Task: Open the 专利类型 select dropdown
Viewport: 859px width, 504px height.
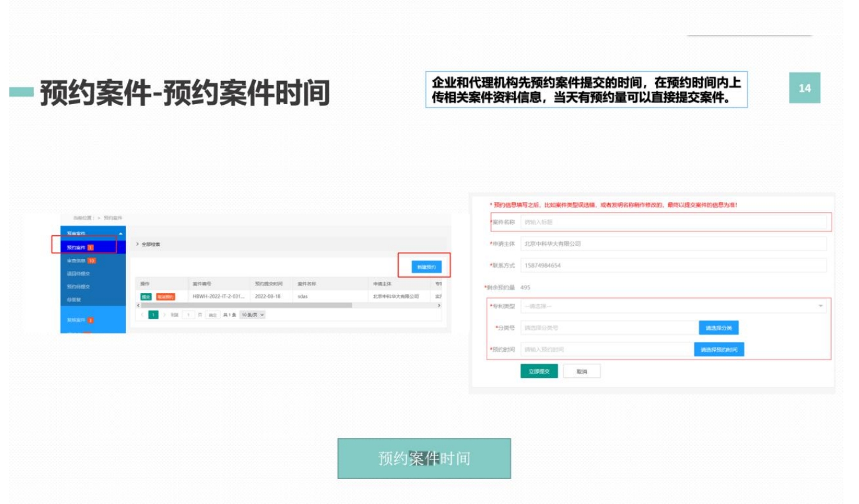Action: click(673, 306)
